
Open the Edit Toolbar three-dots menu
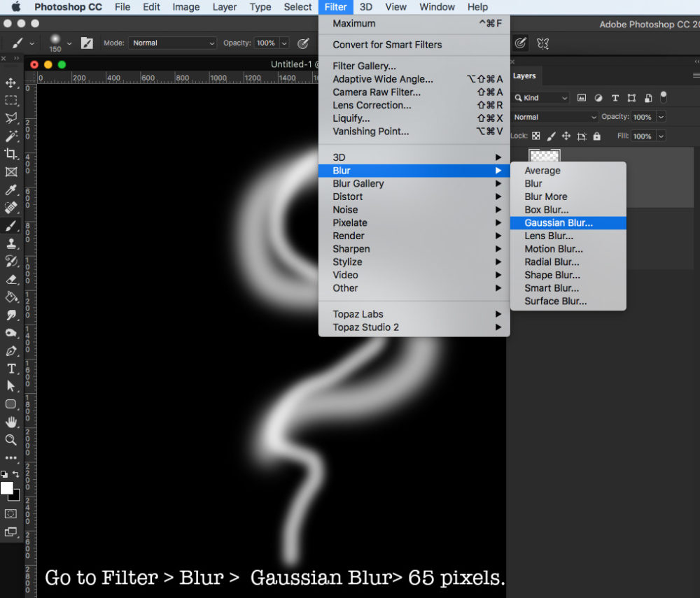(x=10, y=457)
